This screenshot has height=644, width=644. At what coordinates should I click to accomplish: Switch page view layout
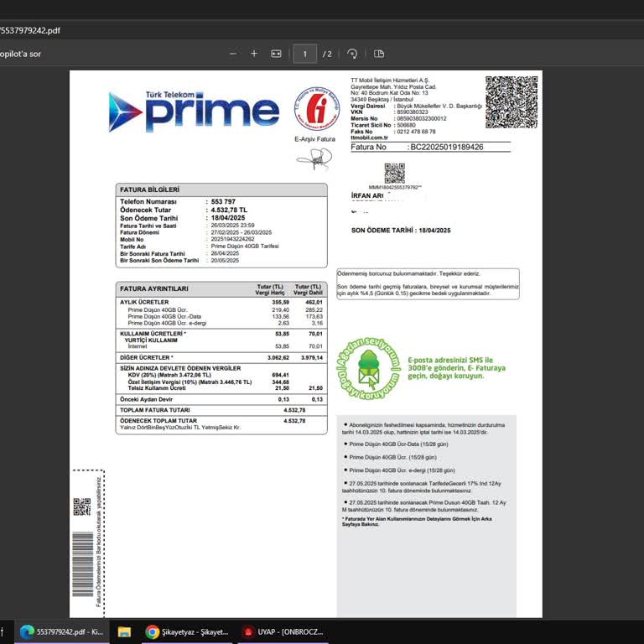(x=379, y=54)
